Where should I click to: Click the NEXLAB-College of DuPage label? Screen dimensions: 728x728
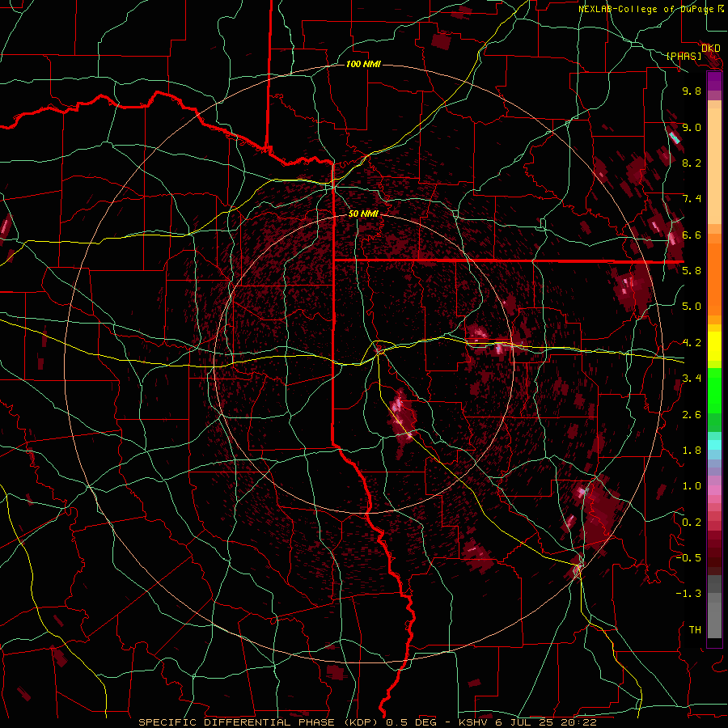pos(651,9)
